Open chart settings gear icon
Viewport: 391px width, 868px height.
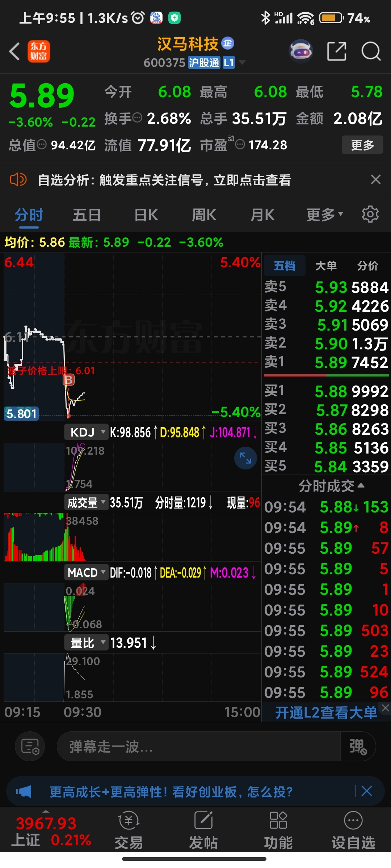coord(370,214)
